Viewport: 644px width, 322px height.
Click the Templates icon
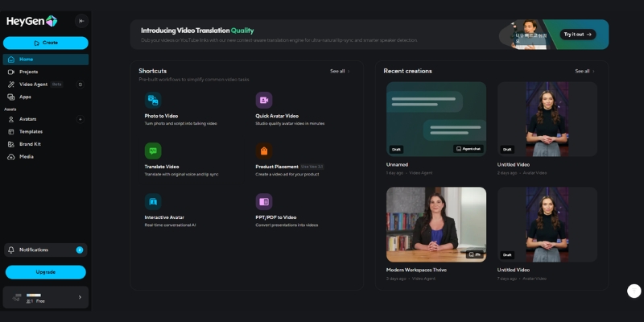coord(11,132)
